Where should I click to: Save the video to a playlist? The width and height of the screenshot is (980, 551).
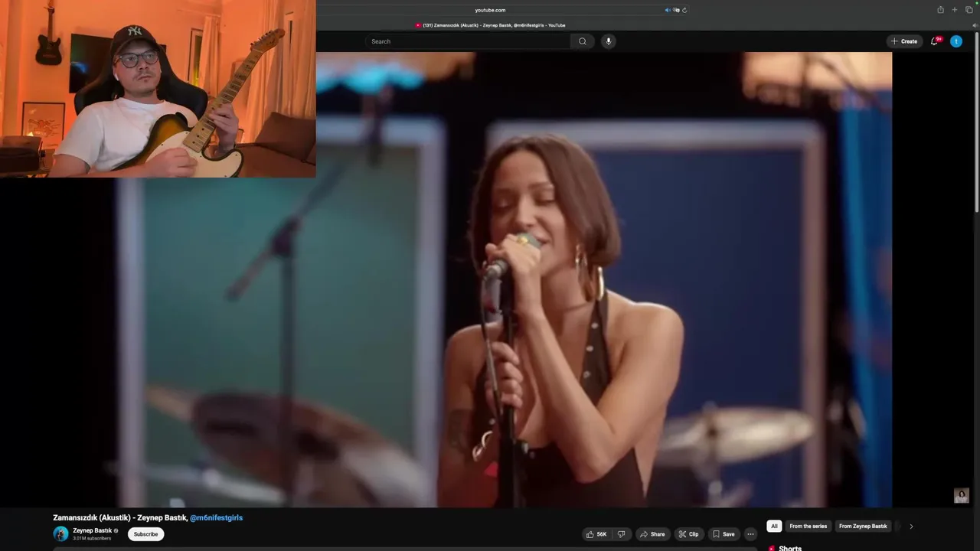pos(724,534)
